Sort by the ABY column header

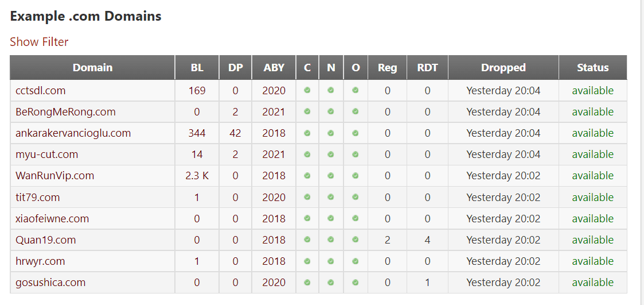click(274, 68)
